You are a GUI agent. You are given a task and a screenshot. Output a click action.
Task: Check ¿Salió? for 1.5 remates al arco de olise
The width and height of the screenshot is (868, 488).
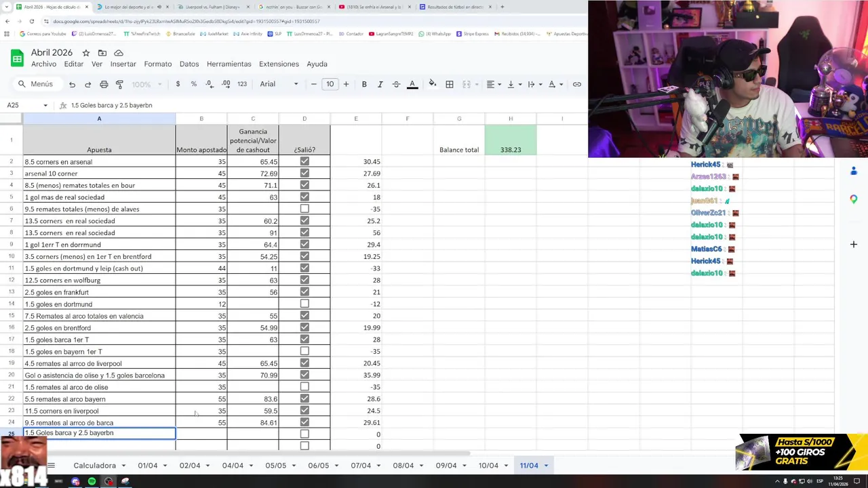click(x=304, y=387)
